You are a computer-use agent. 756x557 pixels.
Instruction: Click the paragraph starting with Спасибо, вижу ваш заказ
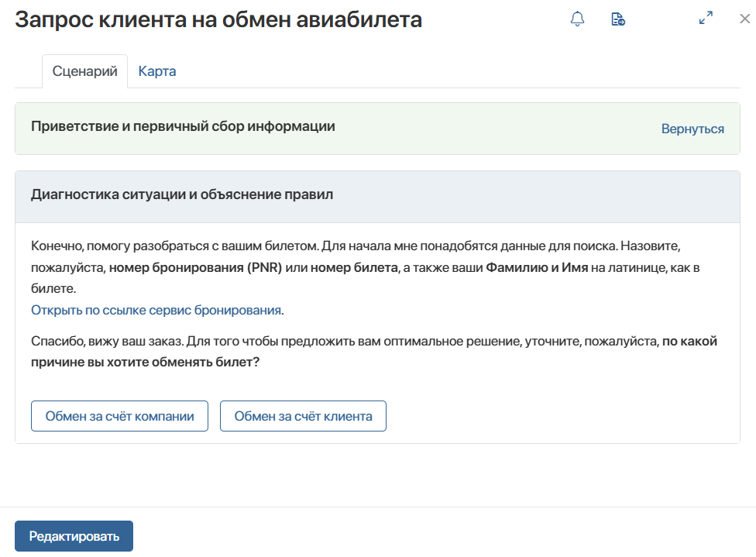[310, 341]
